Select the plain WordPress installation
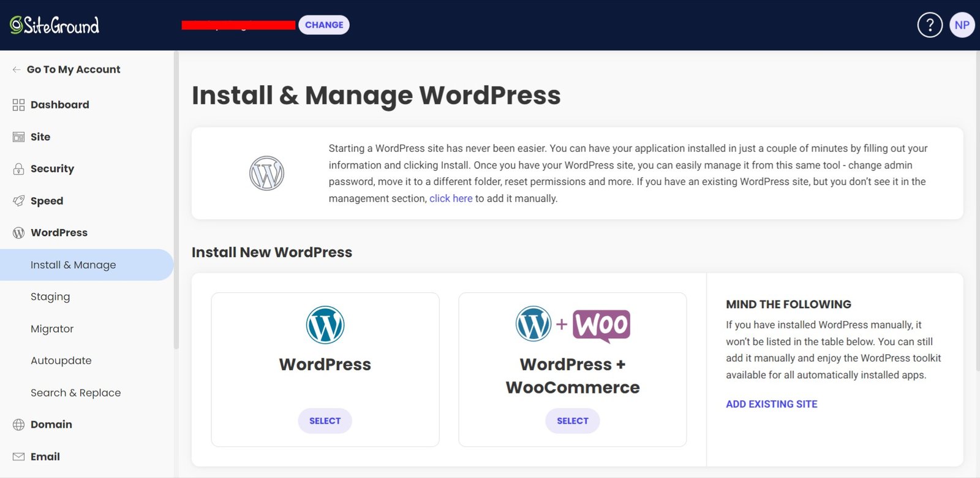980x478 pixels. pyautogui.click(x=325, y=421)
